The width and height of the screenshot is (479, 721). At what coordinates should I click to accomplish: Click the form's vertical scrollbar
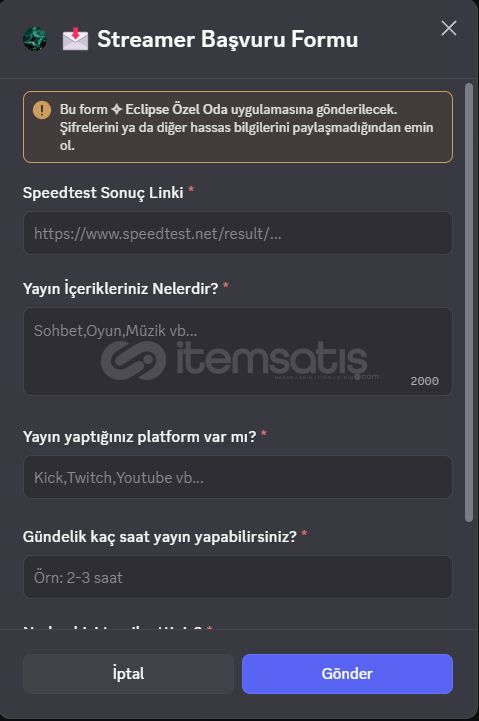click(468, 302)
